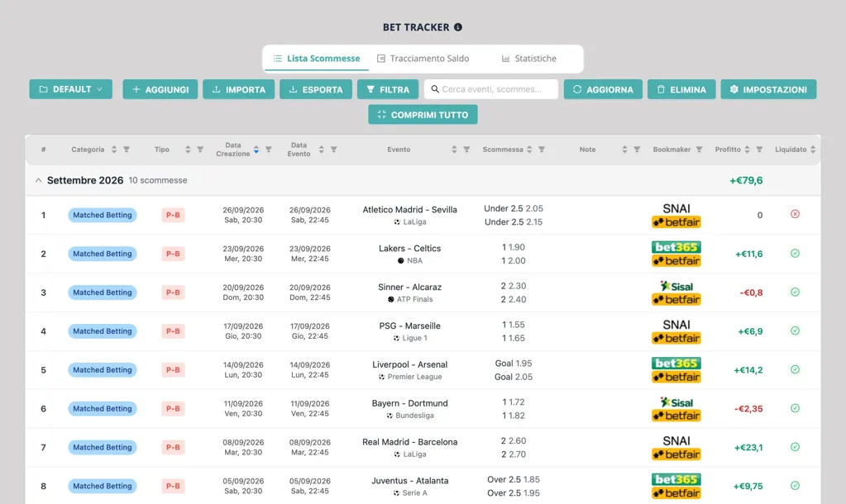This screenshot has height=504, width=846.
Task: Switch to the Lista Scommesse tab
Action: pyautogui.click(x=317, y=58)
